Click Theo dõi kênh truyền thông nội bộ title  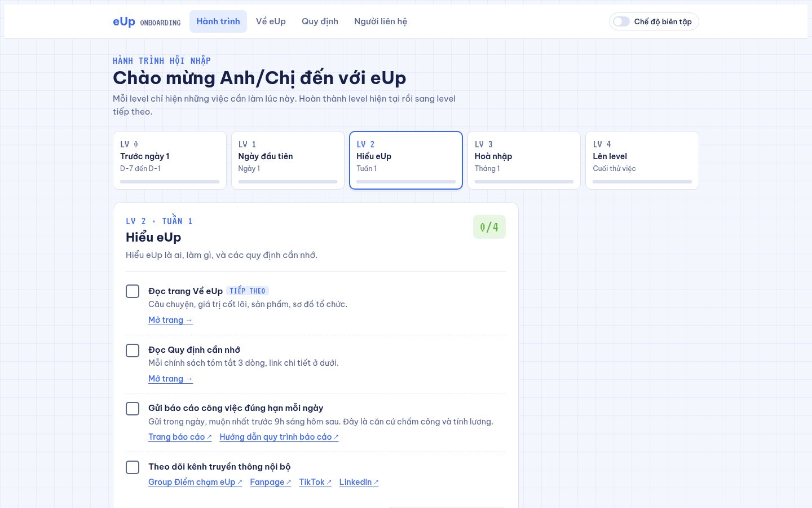[x=219, y=467]
